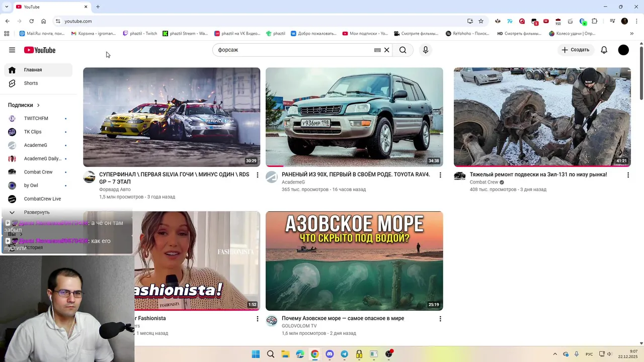The height and width of the screenshot is (362, 644).
Task: Open options menu for Зил-131 video
Action: coord(628,175)
